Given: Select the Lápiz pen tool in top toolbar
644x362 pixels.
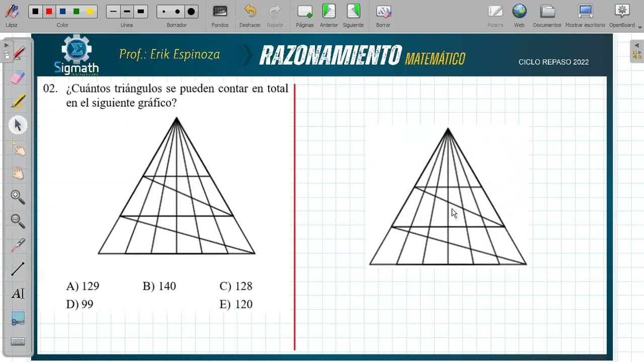Looking at the screenshot, I should tap(11, 15).
